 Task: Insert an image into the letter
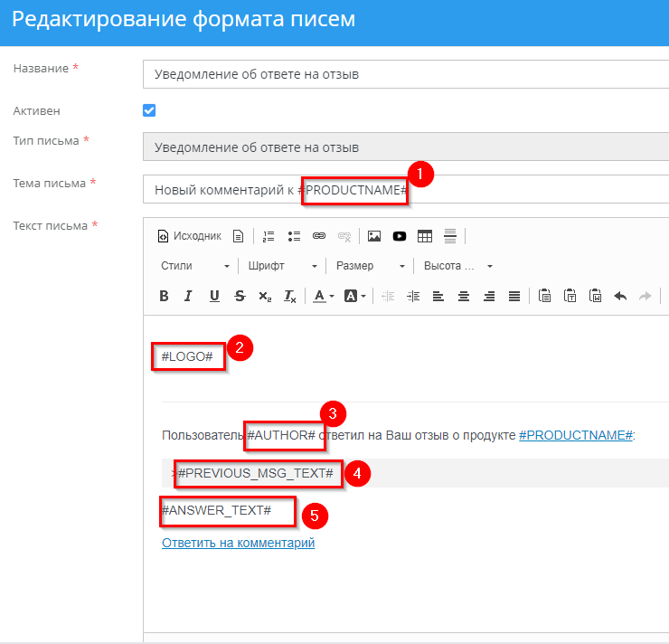[x=374, y=236]
